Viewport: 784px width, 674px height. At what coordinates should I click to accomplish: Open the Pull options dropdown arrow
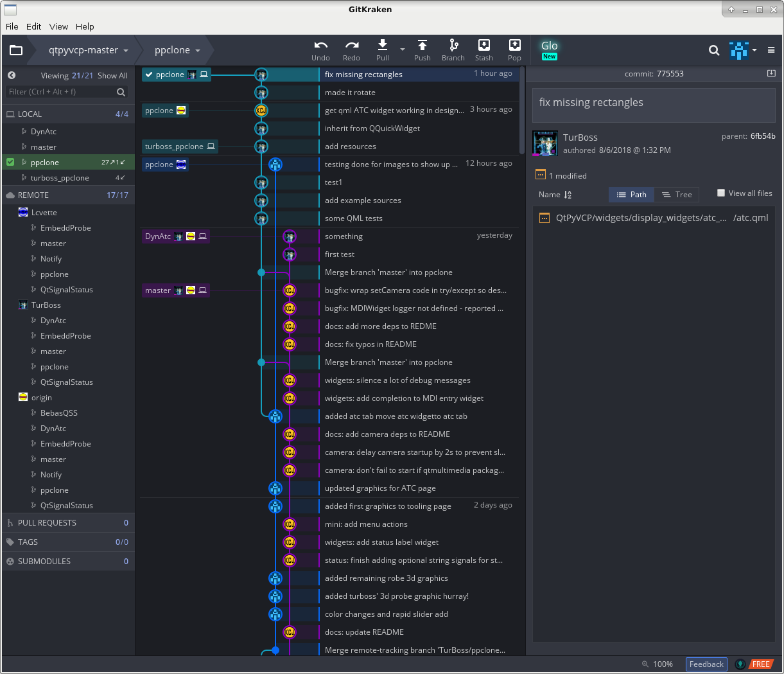(x=403, y=49)
